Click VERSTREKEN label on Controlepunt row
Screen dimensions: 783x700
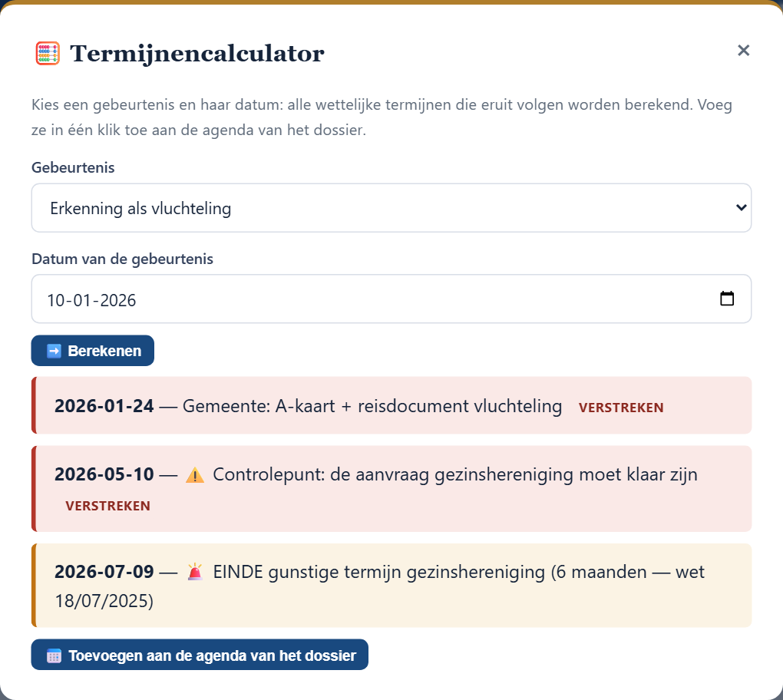pos(108,506)
